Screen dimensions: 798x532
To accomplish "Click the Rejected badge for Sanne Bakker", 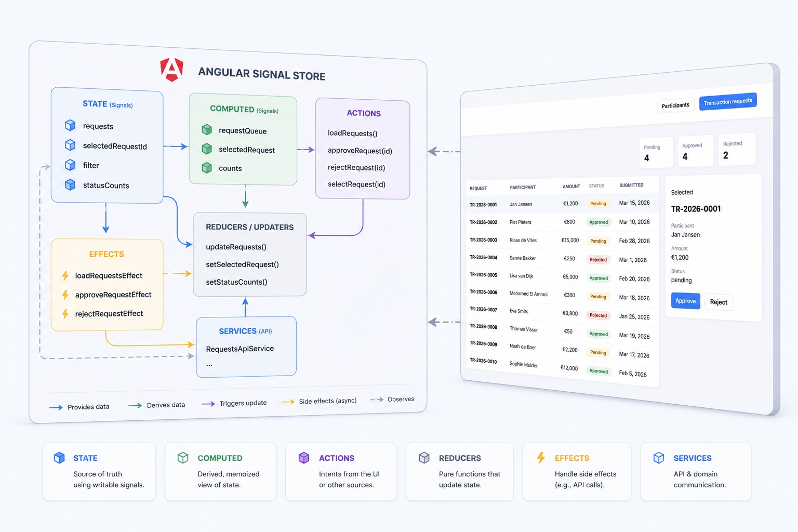I will pyautogui.click(x=598, y=260).
